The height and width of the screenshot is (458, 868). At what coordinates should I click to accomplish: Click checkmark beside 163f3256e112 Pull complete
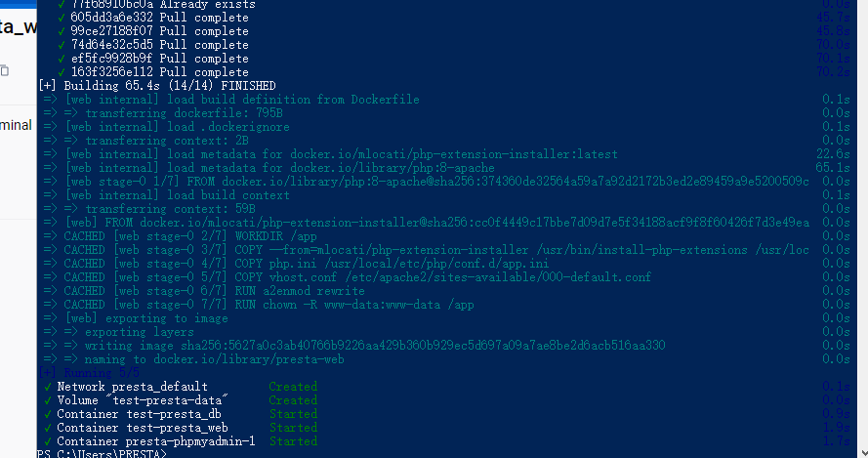[x=62, y=72]
